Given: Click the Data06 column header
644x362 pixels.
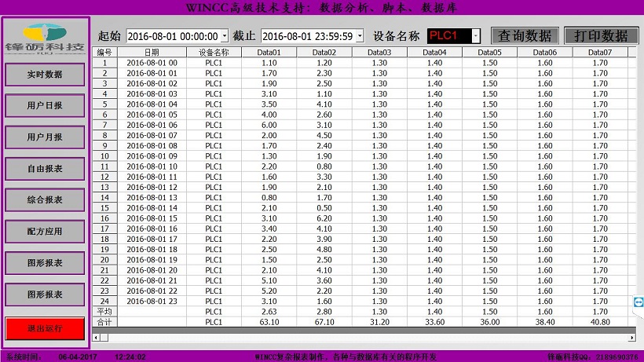Looking at the screenshot, I should tap(544, 52).
